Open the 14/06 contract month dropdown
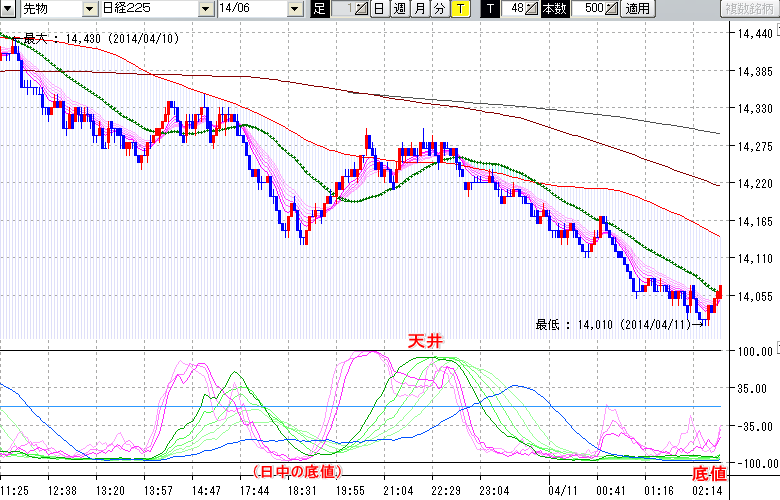 (x=294, y=9)
